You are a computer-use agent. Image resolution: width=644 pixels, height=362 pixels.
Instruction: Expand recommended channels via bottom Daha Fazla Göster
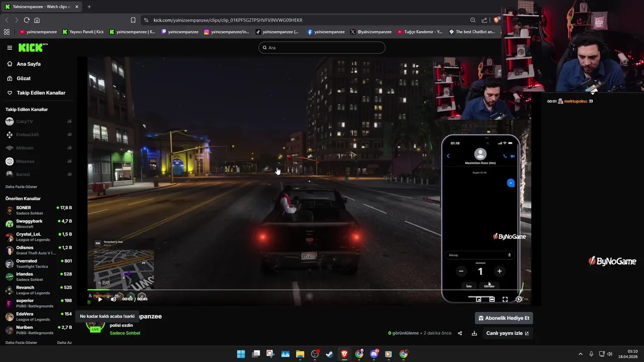pyautogui.click(x=21, y=342)
